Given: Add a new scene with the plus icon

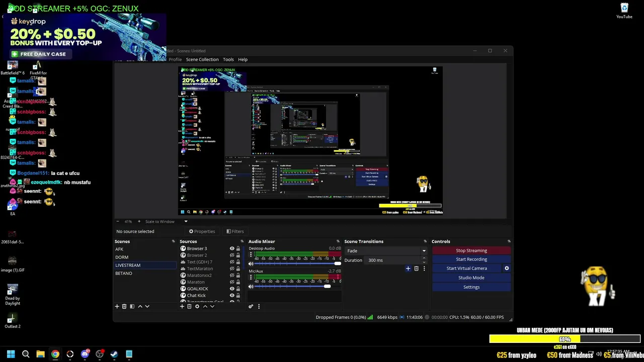Looking at the screenshot, I should [117, 306].
